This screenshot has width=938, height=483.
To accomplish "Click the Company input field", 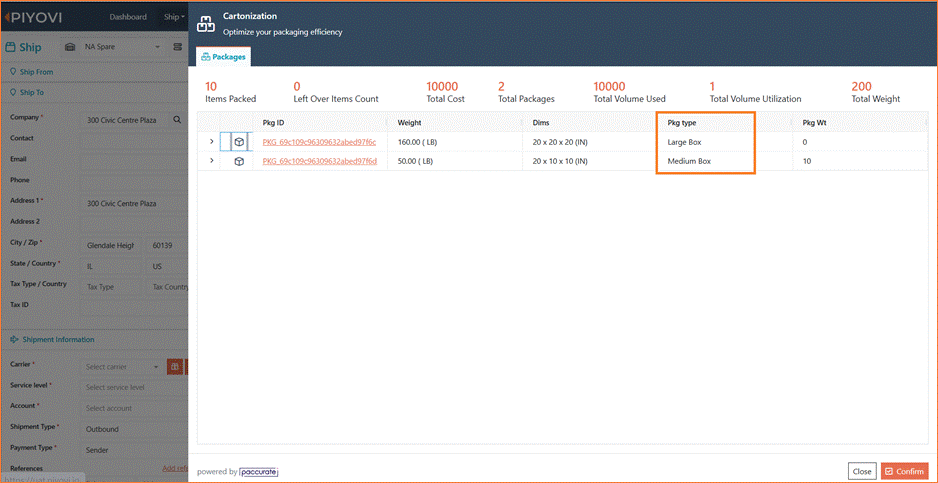I will (126, 120).
